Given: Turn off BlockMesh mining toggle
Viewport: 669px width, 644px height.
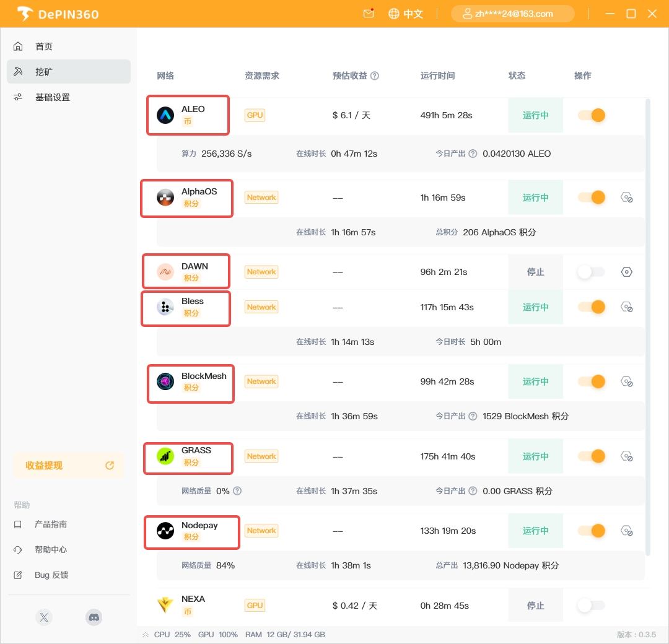Looking at the screenshot, I should (592, 381).
